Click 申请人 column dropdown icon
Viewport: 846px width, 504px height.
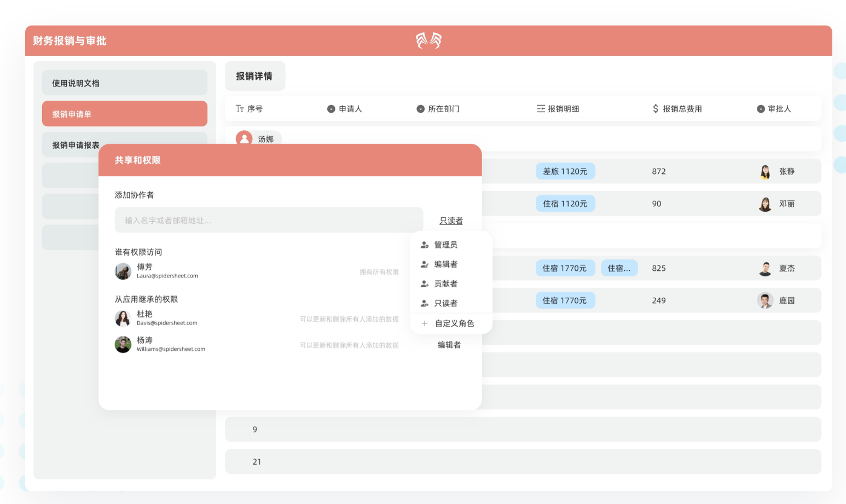click(331, 109)
